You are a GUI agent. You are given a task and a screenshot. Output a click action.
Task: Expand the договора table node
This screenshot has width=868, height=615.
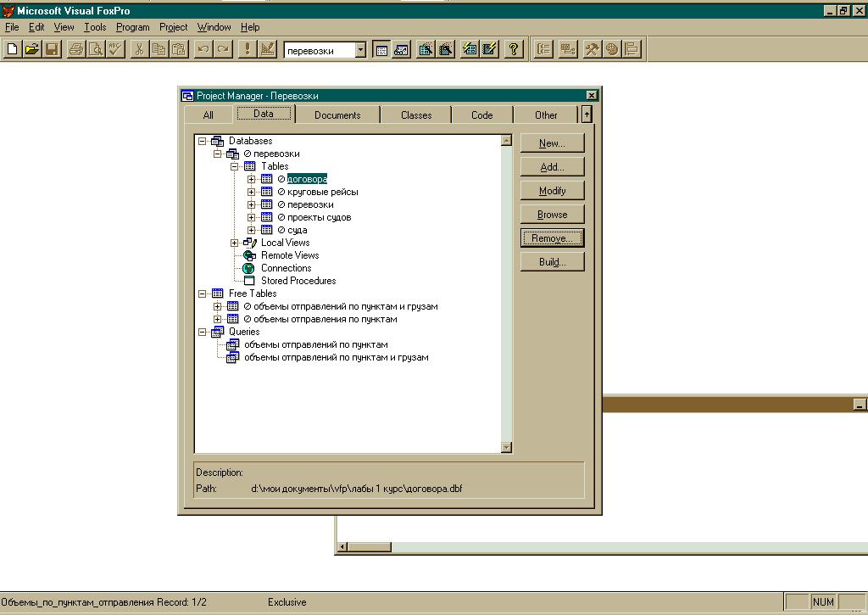click(x=251, y=179)
